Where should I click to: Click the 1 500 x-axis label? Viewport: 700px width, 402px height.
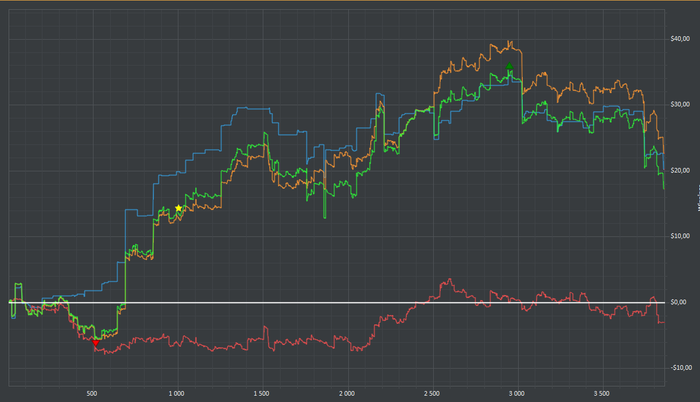262,394
